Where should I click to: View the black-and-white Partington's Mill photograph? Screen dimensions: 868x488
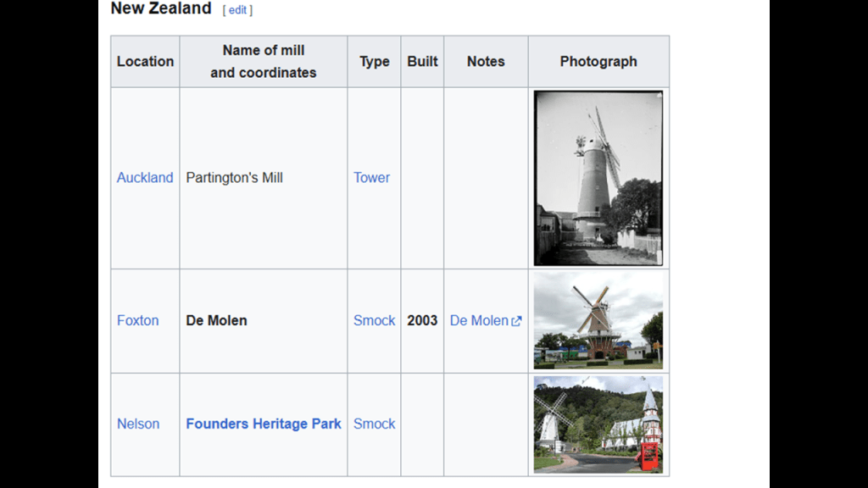[598, 178]
